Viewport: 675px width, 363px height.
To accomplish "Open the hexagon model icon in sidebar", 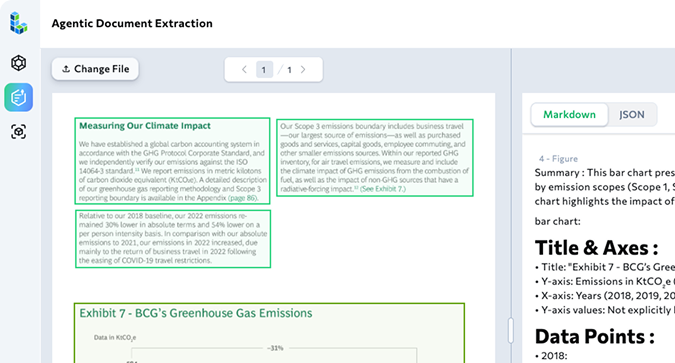I will point(19,63).
